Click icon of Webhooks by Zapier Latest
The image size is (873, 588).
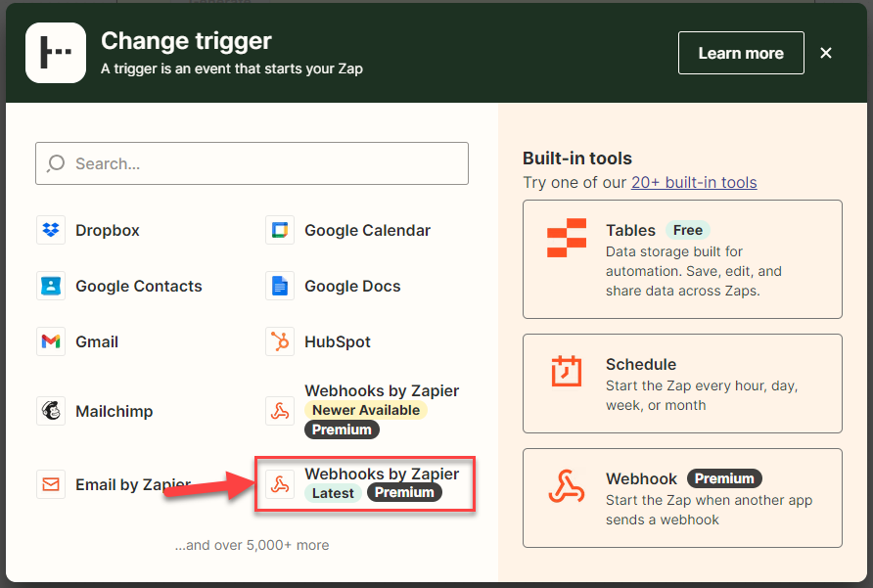tap(280, 484)
